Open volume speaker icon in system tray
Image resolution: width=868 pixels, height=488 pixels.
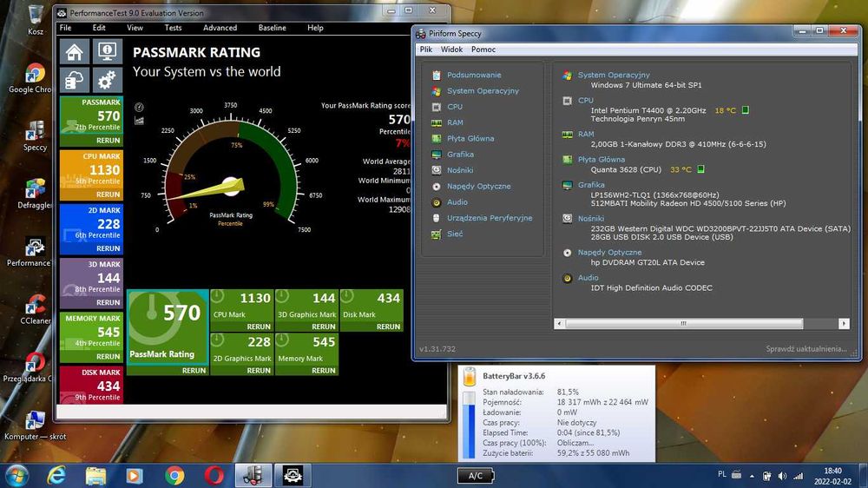[x=782, y=476]
